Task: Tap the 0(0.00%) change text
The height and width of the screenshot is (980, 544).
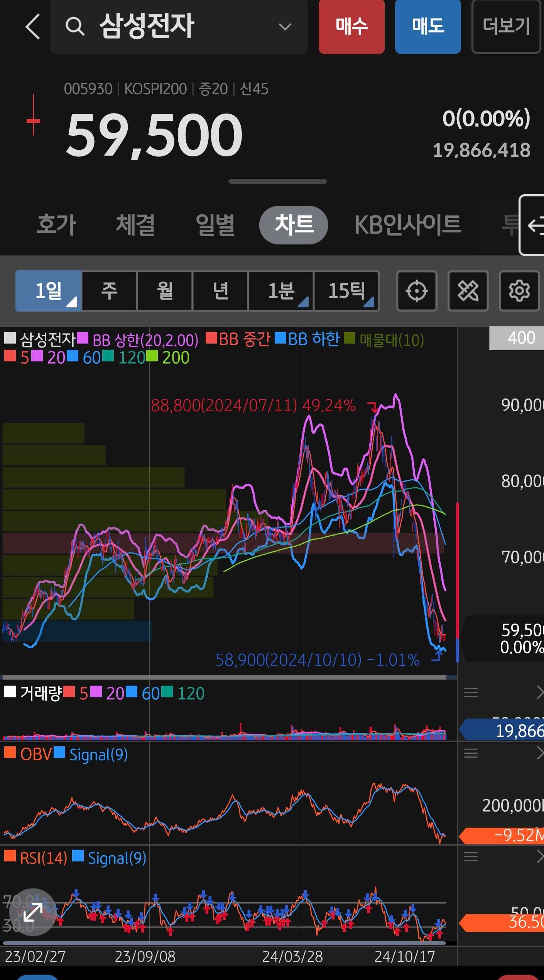Action: [486, 118]
